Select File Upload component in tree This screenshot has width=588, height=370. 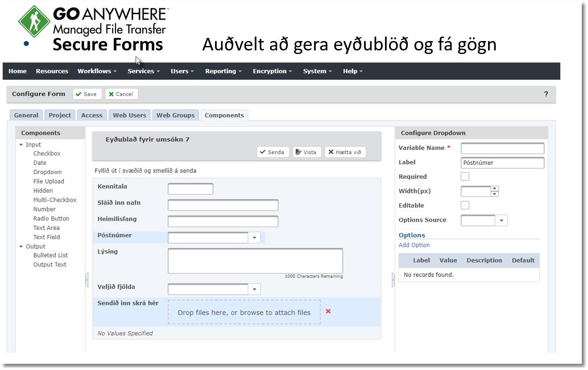pos(49,181)
